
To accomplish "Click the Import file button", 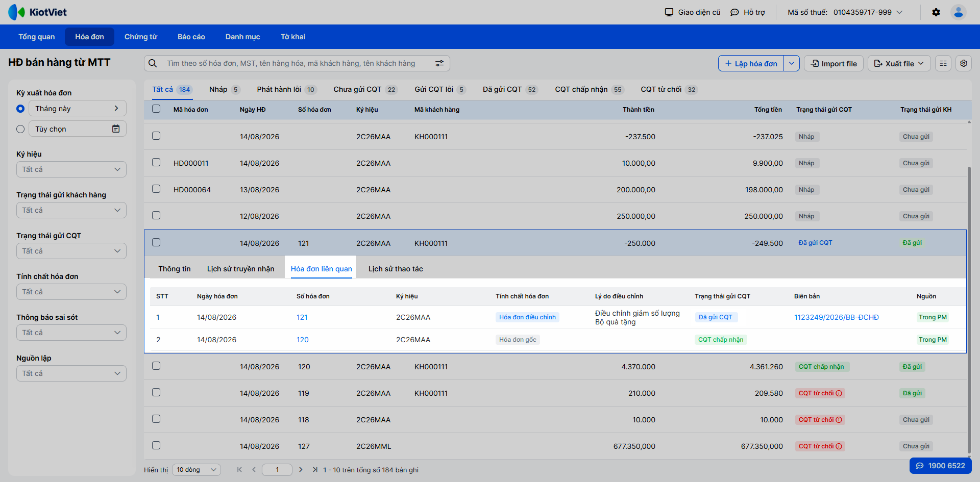I will coord(834,63).
